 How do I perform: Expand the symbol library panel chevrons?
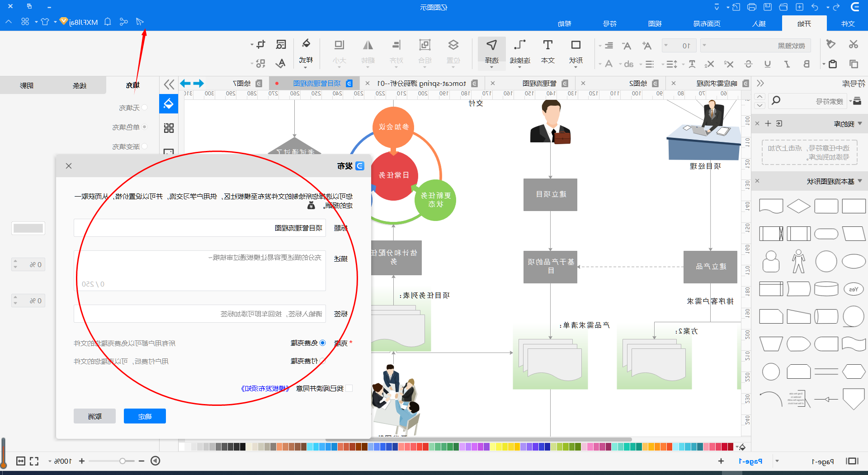[760, 83]
